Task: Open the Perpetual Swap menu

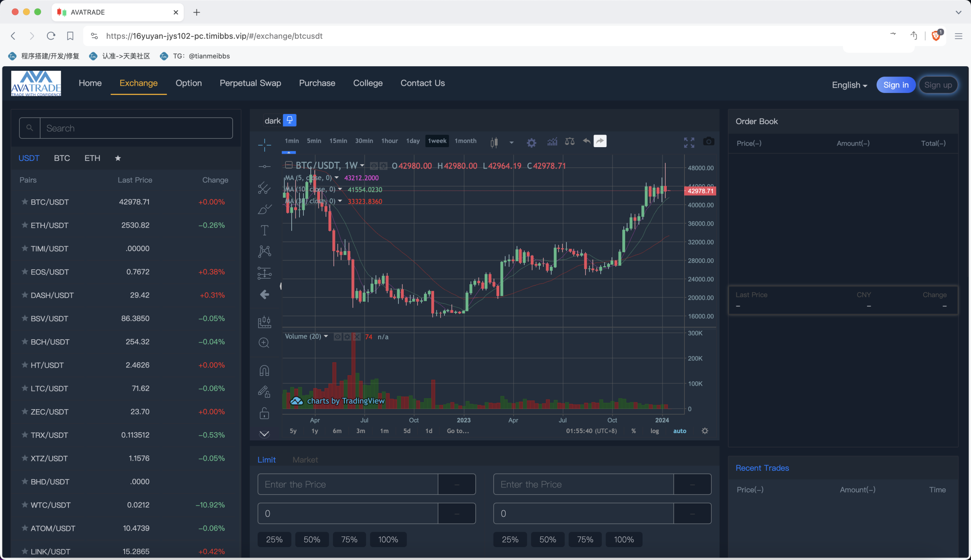Action: tap(250, 83)
